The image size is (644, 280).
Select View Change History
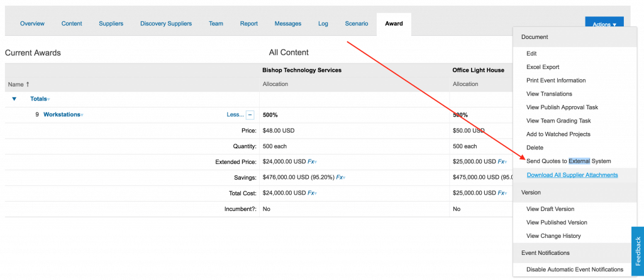point(553,236)
